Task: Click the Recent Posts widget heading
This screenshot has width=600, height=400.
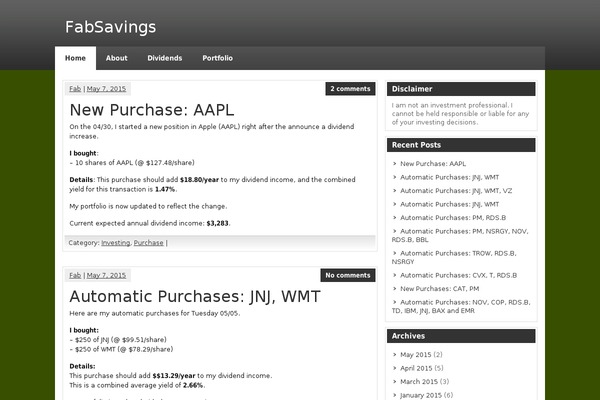Action: pos(461,145)
